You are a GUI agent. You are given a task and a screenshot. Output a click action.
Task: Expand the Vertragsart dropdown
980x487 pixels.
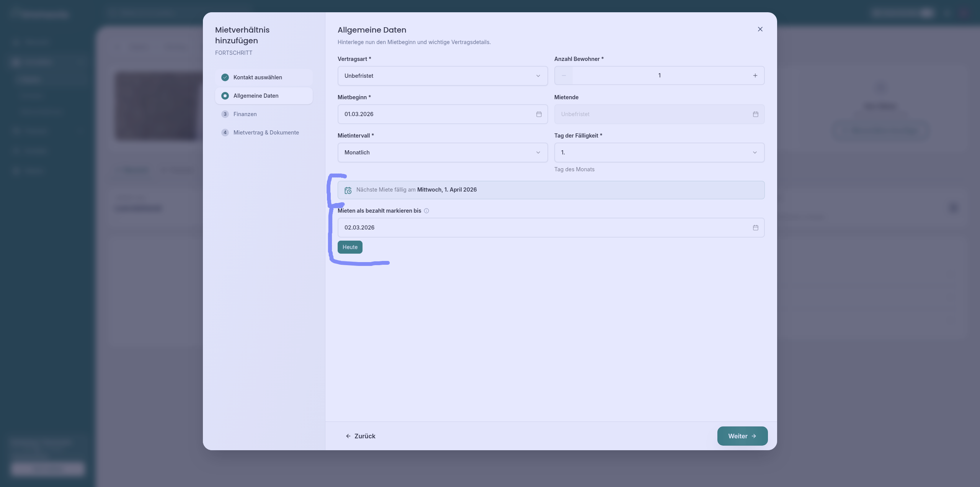[442, 76]
